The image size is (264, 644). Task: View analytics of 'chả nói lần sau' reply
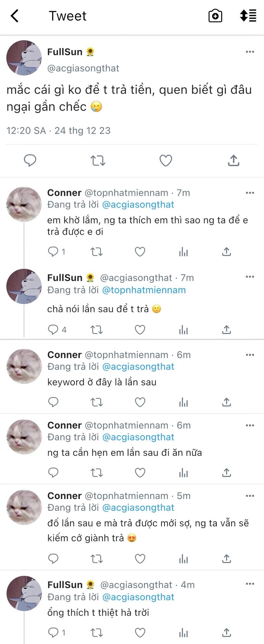pyautogui.click(x=183, y=330)
